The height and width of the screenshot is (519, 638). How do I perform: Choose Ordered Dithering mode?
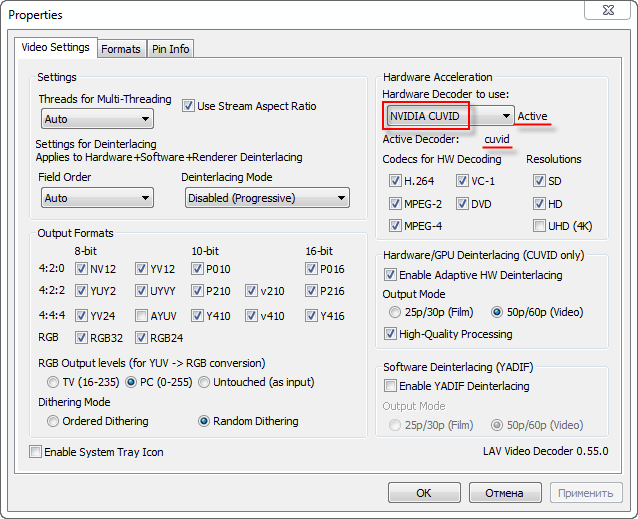[x=53, y=421]
